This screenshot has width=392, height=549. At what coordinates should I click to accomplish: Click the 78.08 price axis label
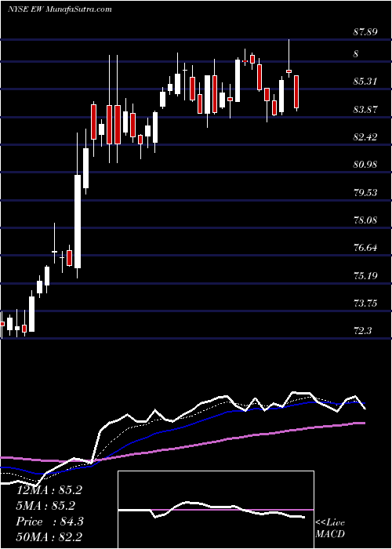pos(365,220)
